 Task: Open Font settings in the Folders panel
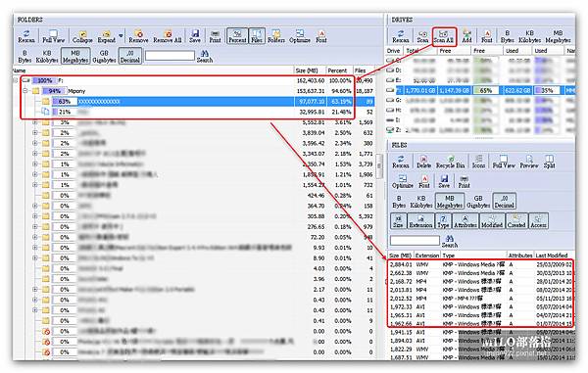(x=321, y=36)
